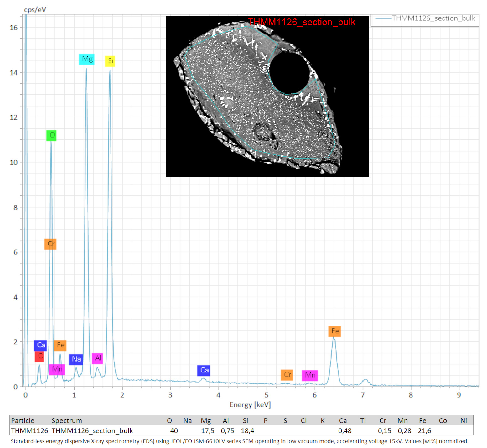Click the magenta Mn label near 6 keV
Screen dimensions: 487x448
click(x=310, y=375)
